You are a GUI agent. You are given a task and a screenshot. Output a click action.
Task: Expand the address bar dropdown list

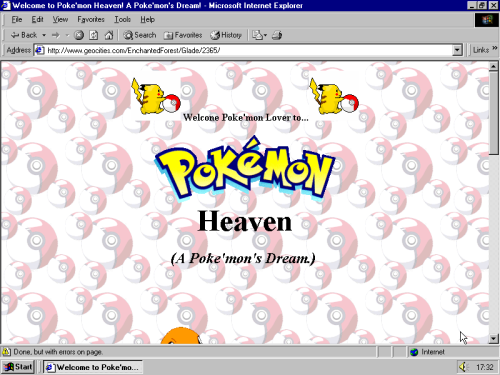click(457, 50)
